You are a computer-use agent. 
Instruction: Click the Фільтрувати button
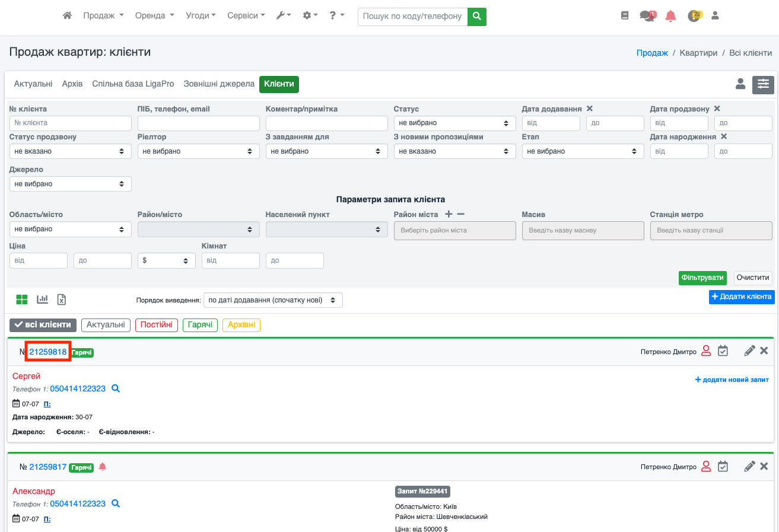click(702, 278)
